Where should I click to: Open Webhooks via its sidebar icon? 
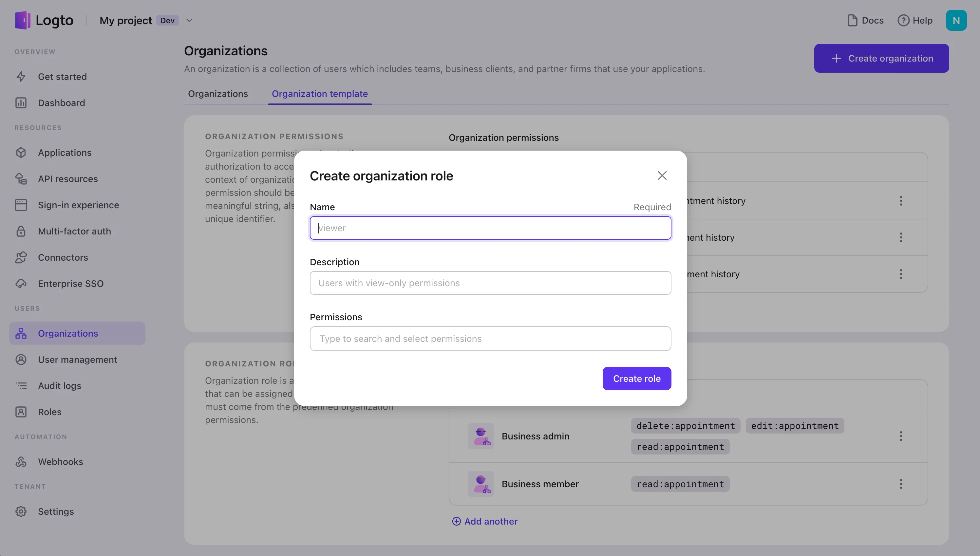pos(21,462)
